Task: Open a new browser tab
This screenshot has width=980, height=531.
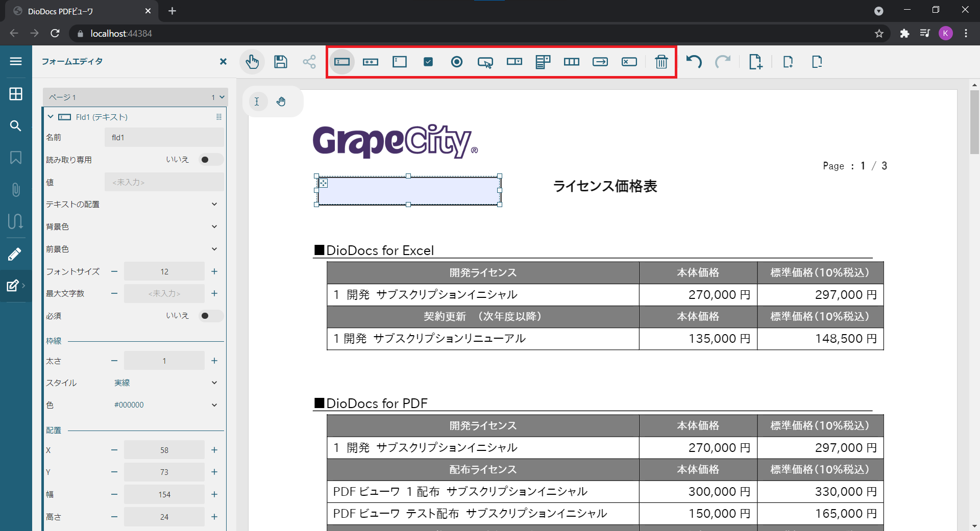Action: 172,11
